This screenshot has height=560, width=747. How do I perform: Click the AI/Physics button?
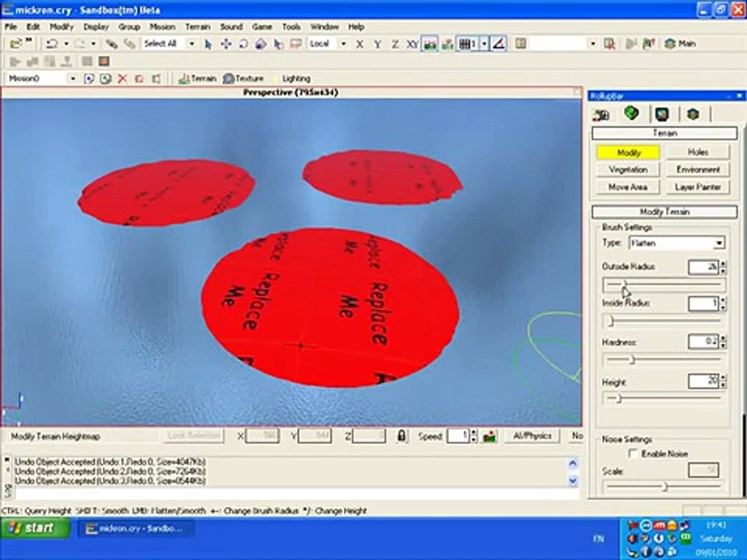click(x=532, y=436)
